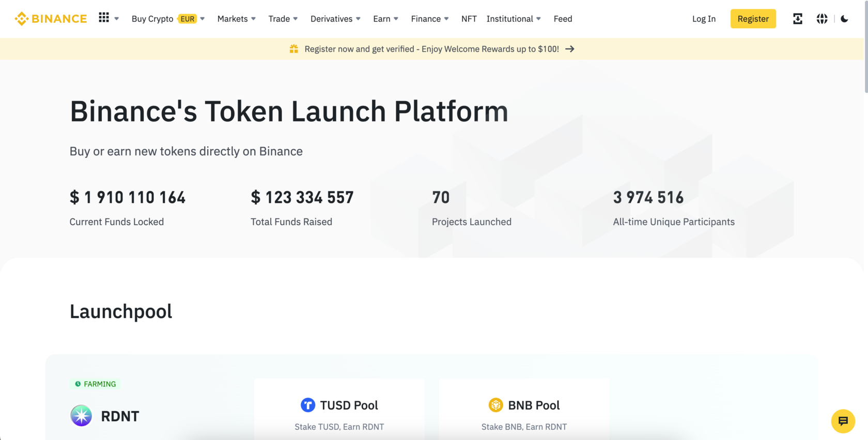Click the Log In link

pyautogui.click(x=704, y=19)
